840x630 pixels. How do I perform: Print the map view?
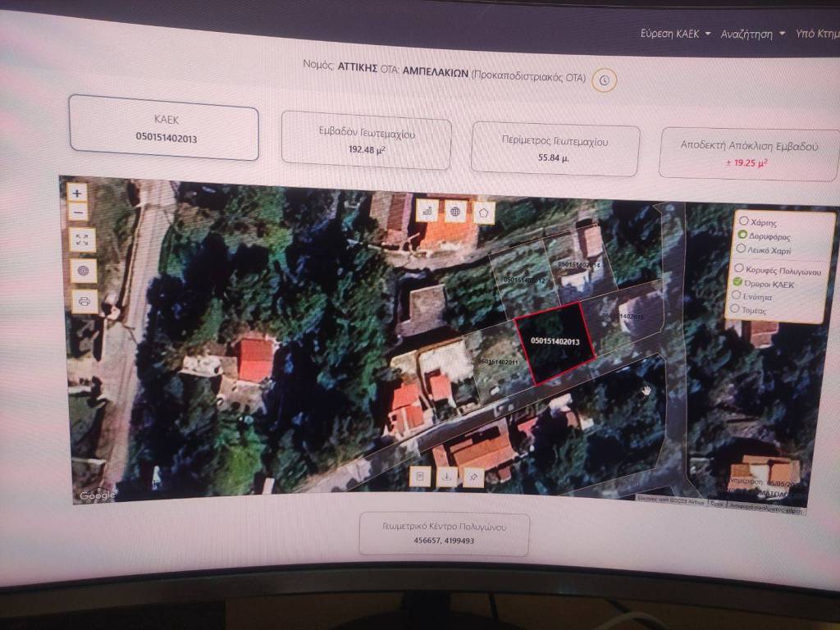point(84,301)
